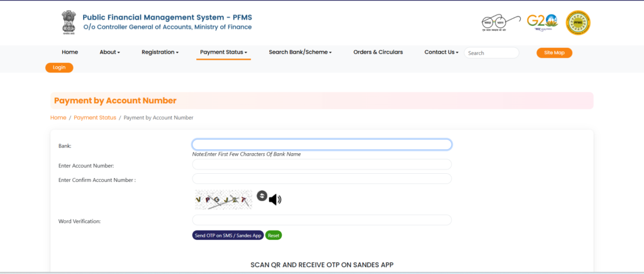The width and height of the screenshot is (644, 274).
Task: Focus the Enter Account Number field
Action: pos(322,164)
